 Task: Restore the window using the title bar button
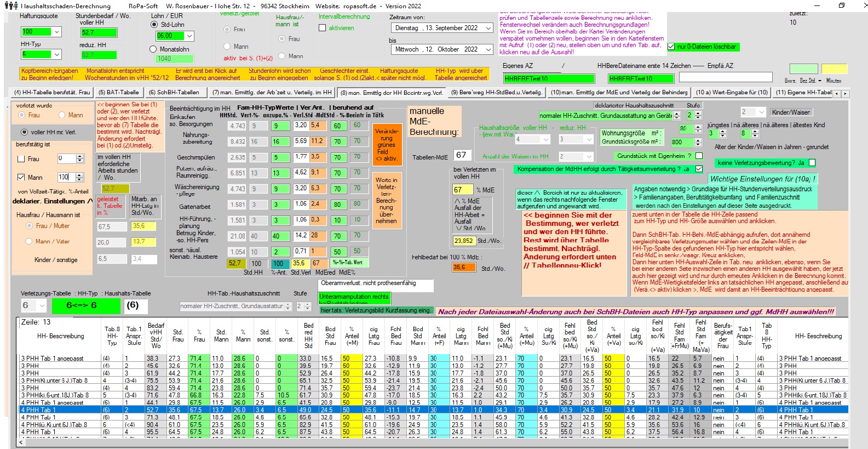(x=841, y=5)
